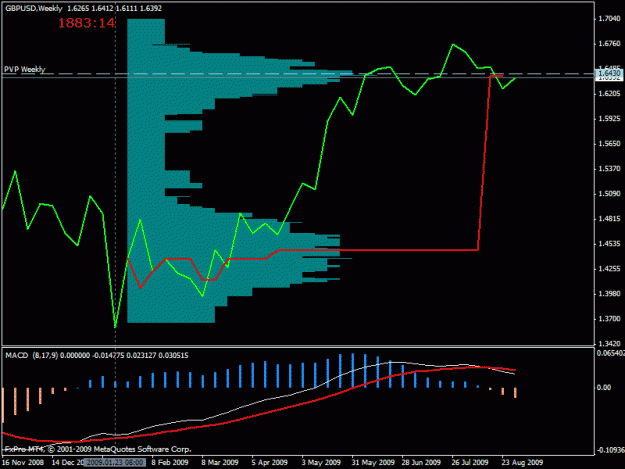Click the highlighted current price label 1.6430
Screen dimensions: 625x469
(609, 73)
